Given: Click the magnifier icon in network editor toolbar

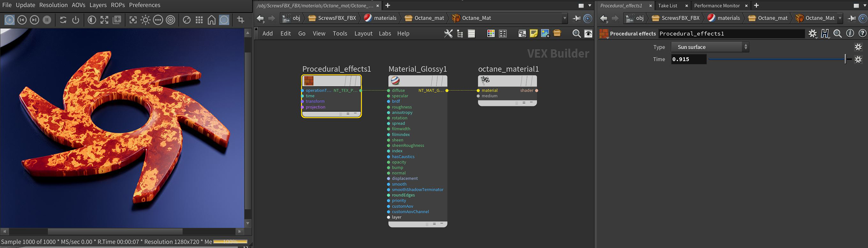Looking at the screenshot, I should tap(576, 34).
